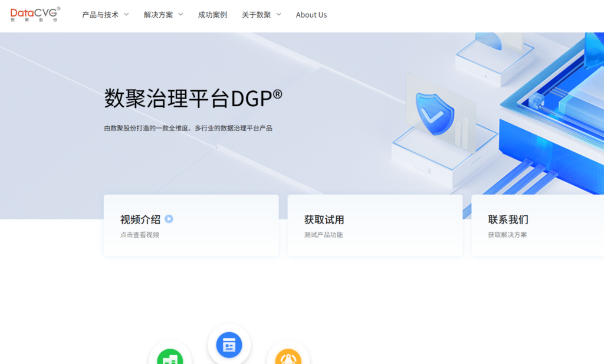Open the About Us menu item
This screenshot has height=364, width=604.
click(311, 15)
